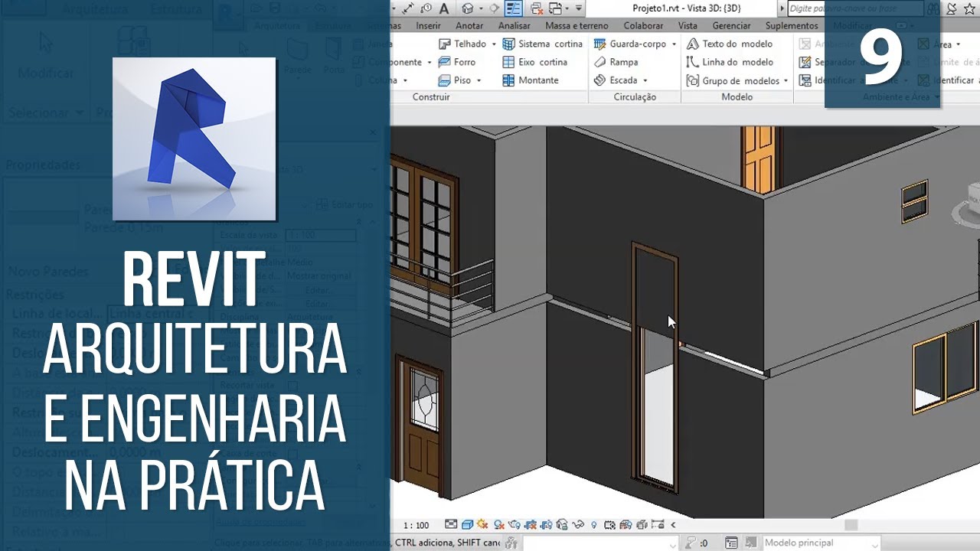Click the keyword search input field

854,8
